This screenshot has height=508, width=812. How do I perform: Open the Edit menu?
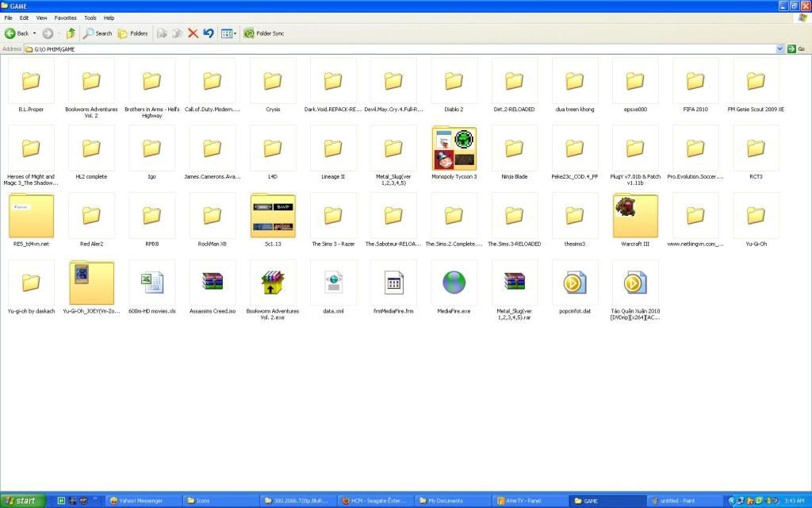tap(24, 17)
